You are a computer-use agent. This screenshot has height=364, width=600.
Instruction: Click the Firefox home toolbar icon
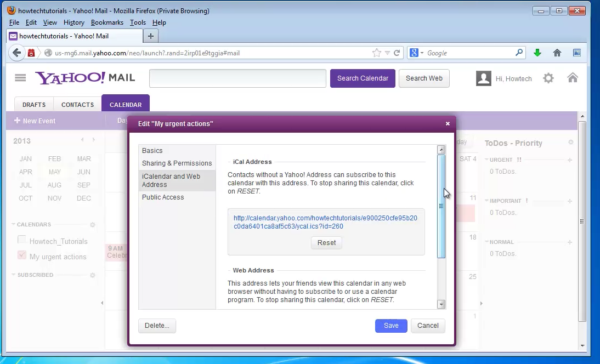(x=557, y=53)
